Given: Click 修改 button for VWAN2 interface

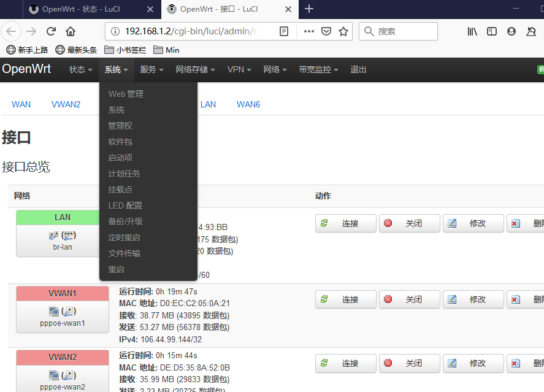Looking at the screenshot, I should coord(473,363).
